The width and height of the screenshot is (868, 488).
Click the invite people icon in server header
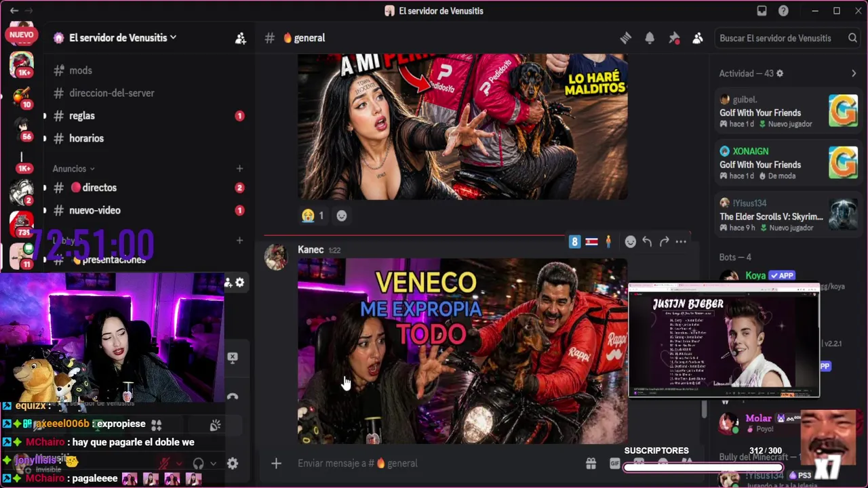(x=240, y=39)
